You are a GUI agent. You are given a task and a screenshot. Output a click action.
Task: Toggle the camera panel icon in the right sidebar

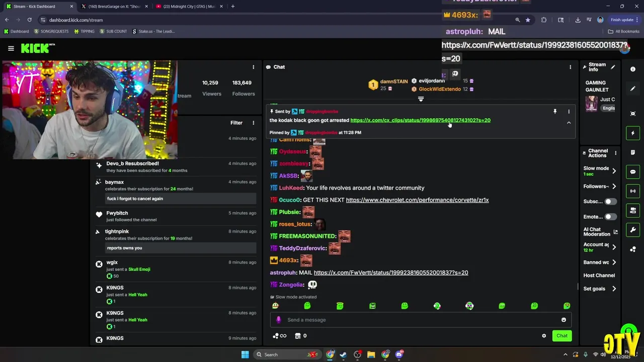click(633, 210)
